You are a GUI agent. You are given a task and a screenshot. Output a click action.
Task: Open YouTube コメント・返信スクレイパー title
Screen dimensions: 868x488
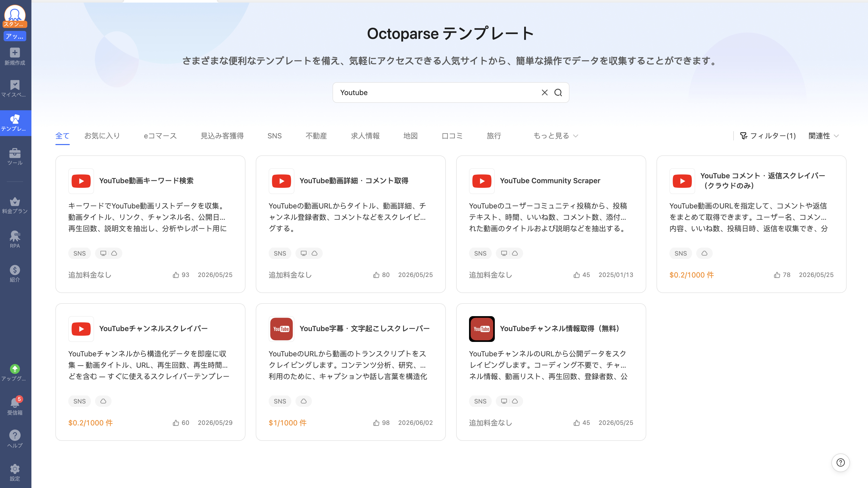coord(763,181)
